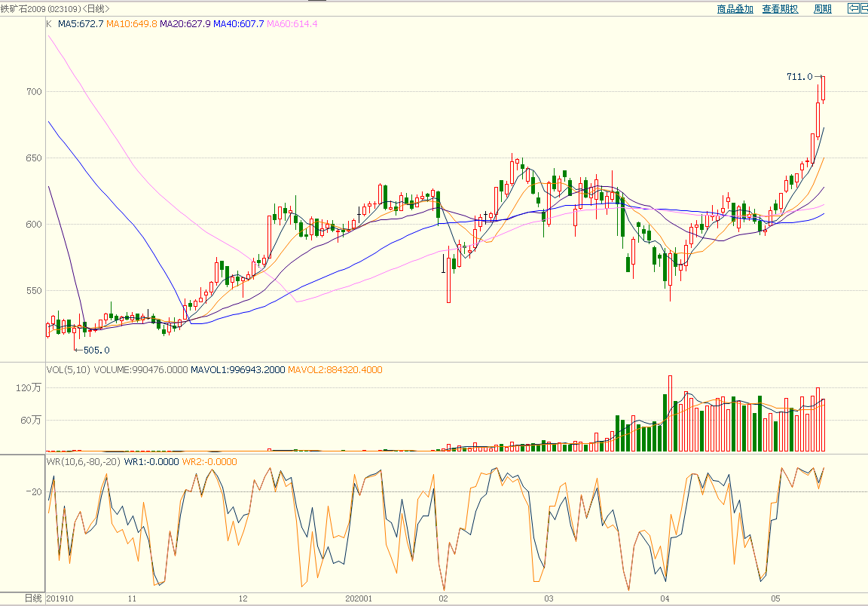Viewport: 868px width, 606px height.
Task: Click the WR1:-0.0000 label
Action: (151, 461)
